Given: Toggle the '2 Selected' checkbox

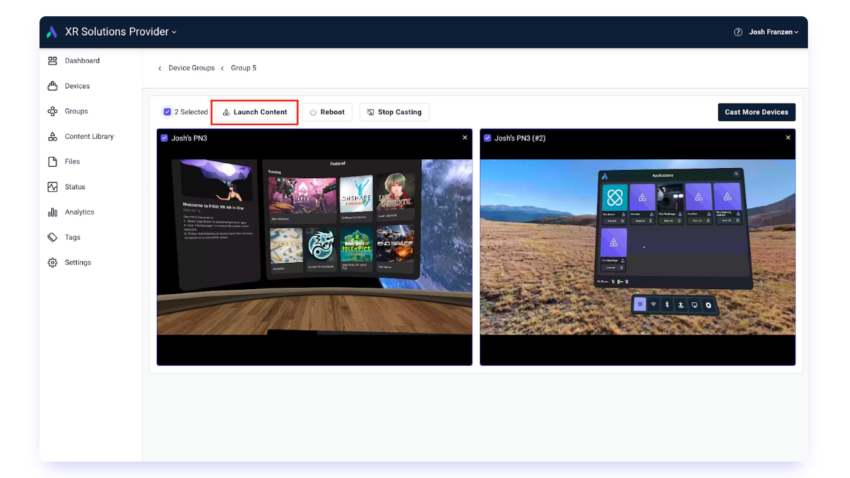Looking at the screenshot, I should point(167,112).
